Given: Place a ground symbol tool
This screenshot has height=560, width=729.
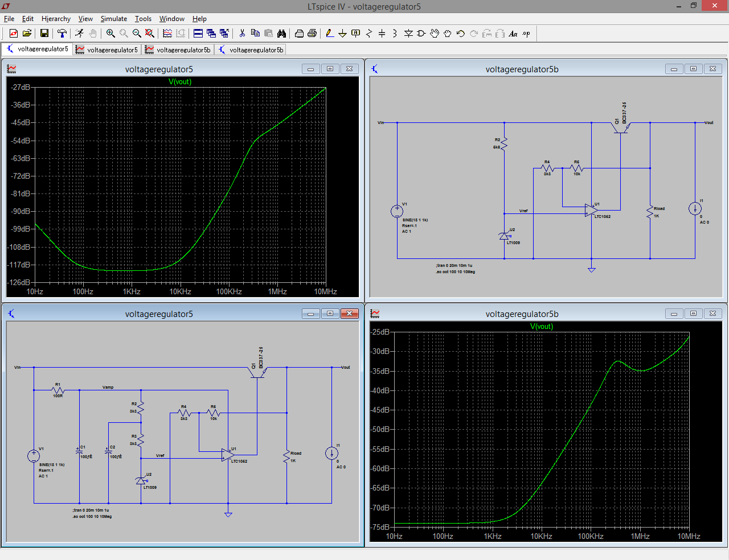Looking at the screenshot, I should [343, 34].
